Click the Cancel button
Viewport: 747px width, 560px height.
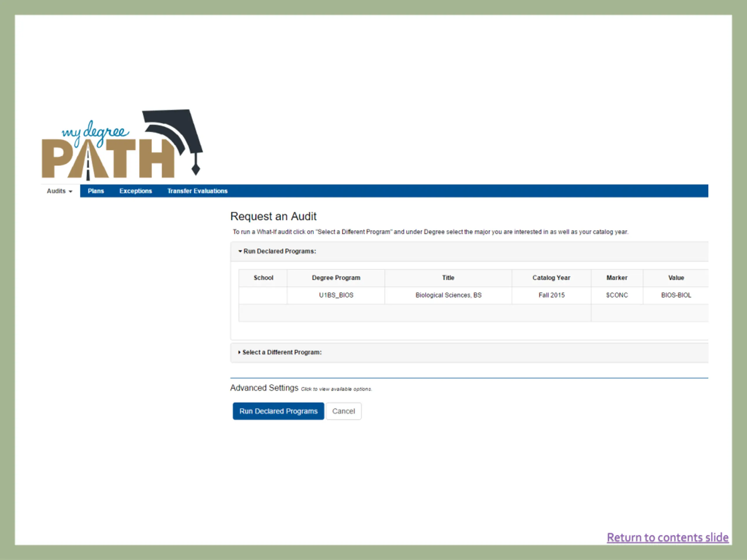point(343,411)
